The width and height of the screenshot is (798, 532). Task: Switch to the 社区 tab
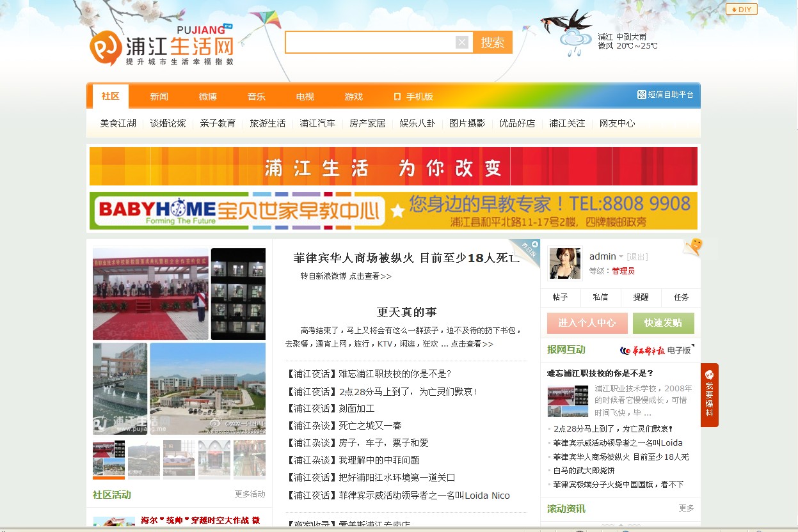pyautogui.click(x=111, y=96)
